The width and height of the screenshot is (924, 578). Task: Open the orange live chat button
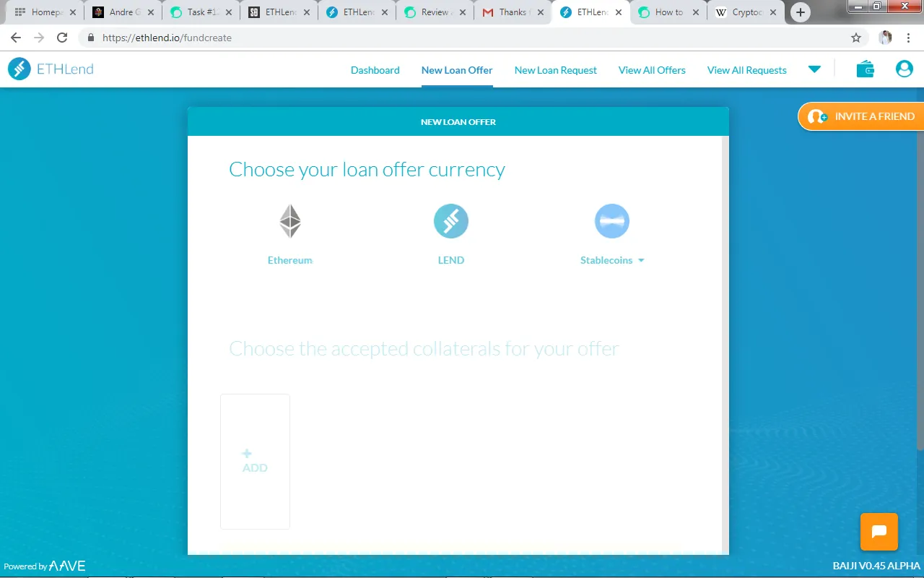click(879, 532)
